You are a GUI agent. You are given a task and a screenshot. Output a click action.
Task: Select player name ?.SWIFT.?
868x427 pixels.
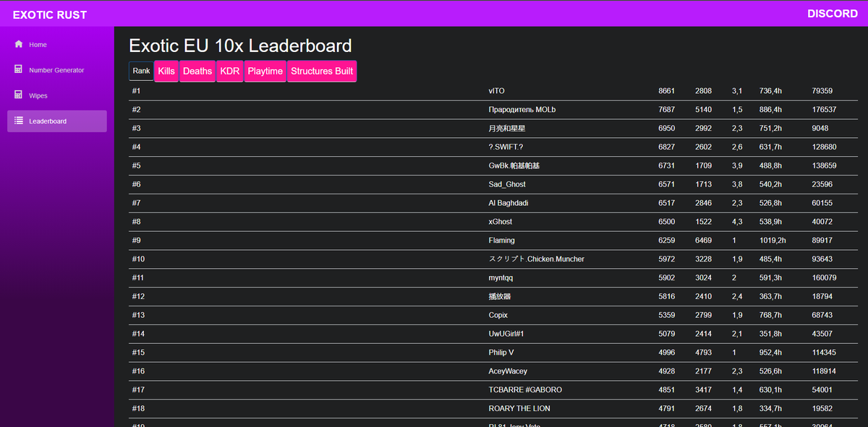click(x=506, y=147)
